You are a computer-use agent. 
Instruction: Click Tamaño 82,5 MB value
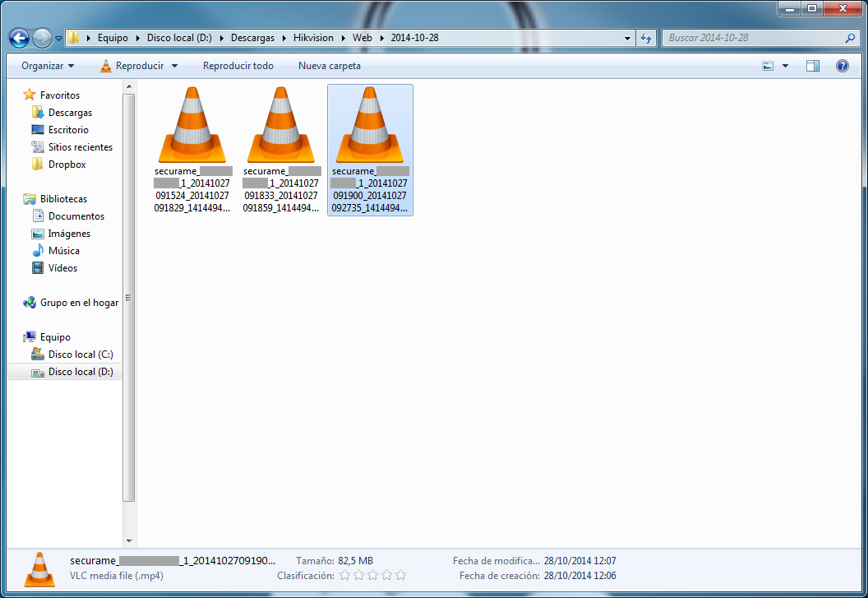point(355,561)
